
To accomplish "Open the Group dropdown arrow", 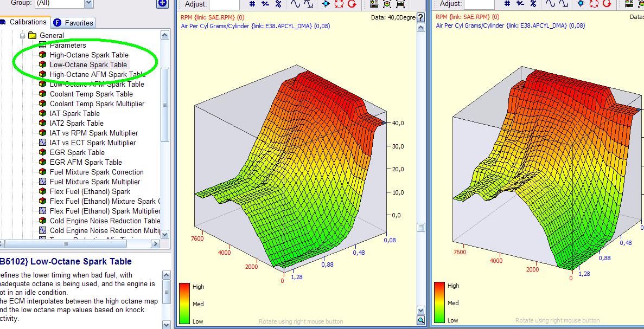I will point(89,4).
